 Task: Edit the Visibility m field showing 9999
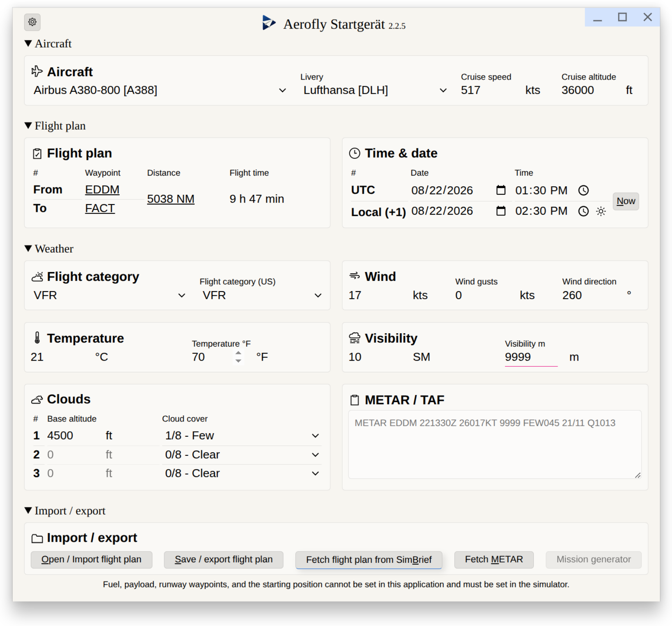531,357
